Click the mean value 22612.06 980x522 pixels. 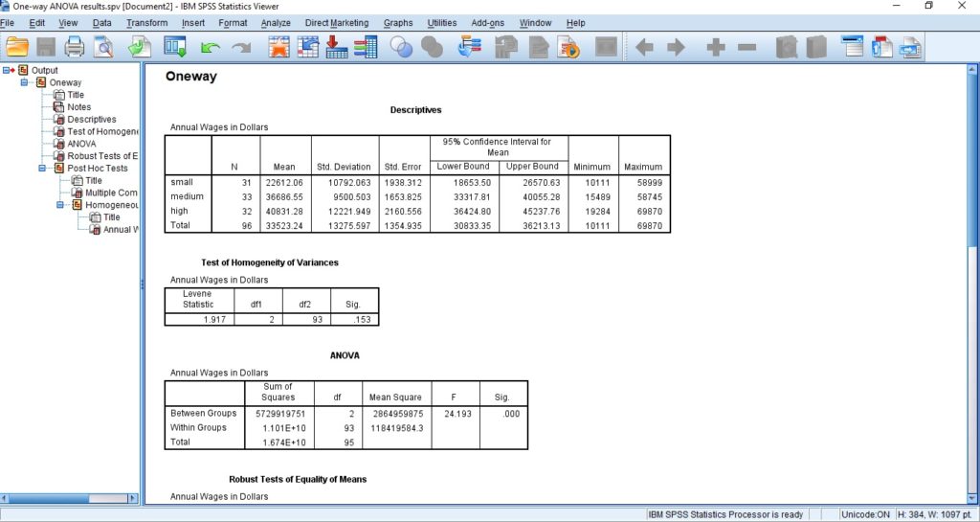click(284, 183)
